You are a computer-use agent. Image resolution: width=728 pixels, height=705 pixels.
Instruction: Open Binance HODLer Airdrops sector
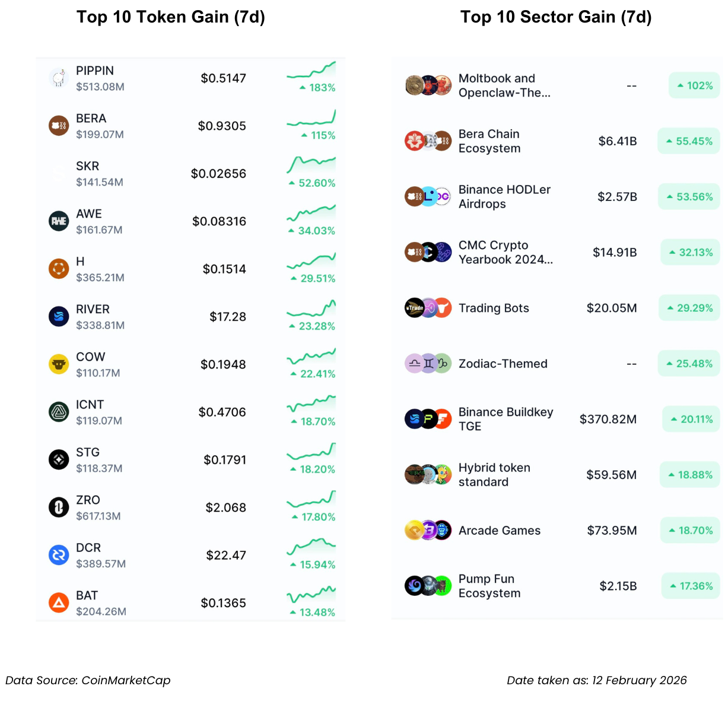coord(504,197)
